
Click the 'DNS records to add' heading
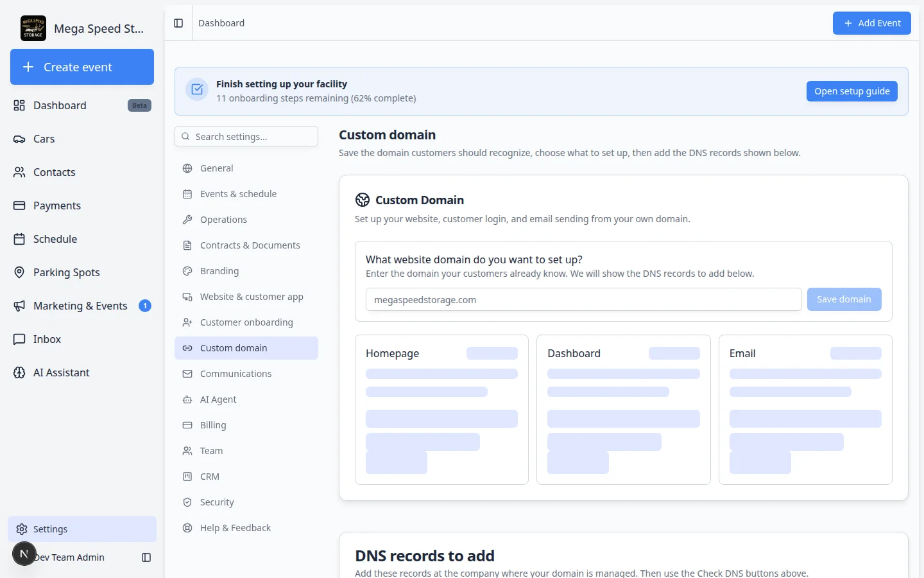point(425,556)
